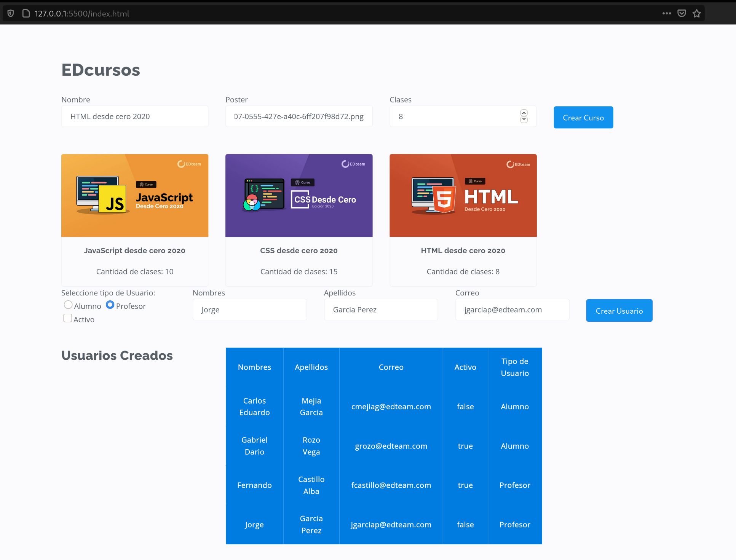The image size is (736, 560).
Task: Open the browser's more options menu
Action: coord(666,13)
